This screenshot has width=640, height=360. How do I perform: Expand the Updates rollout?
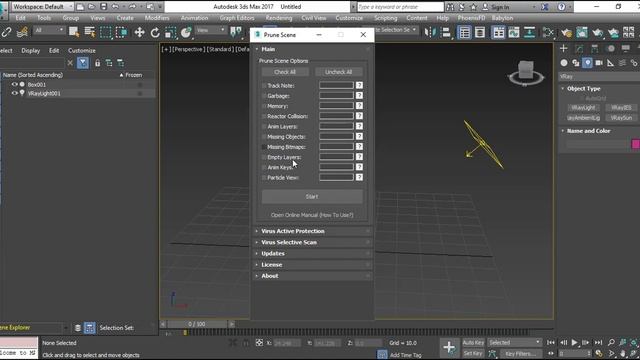pyautogui.click(x=312, y=253)
